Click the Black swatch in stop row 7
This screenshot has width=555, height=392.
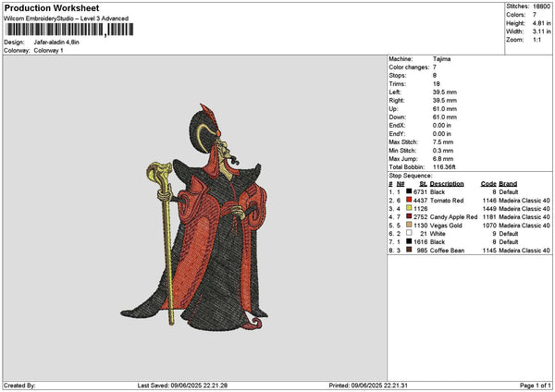pos(409,241)
